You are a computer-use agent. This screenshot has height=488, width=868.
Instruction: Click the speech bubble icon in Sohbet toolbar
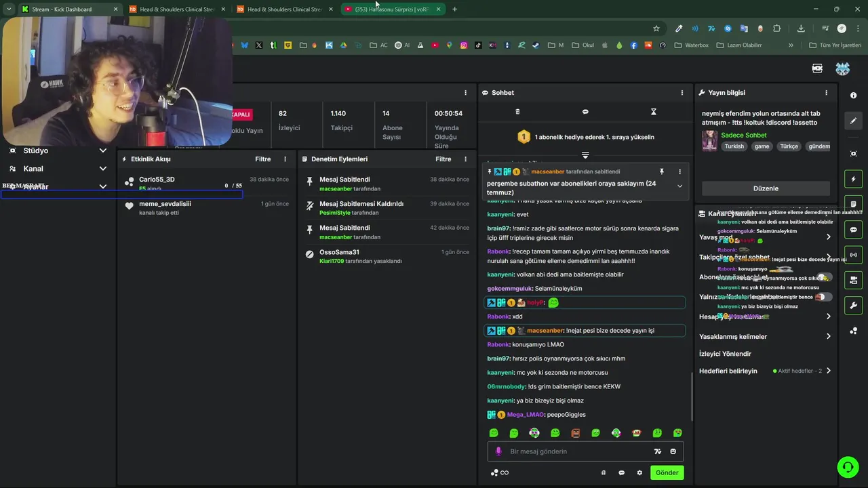point(585,112)
